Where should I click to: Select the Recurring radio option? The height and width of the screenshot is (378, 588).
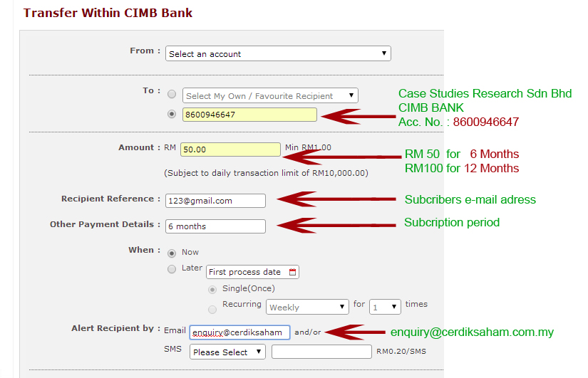coord(212,309)
